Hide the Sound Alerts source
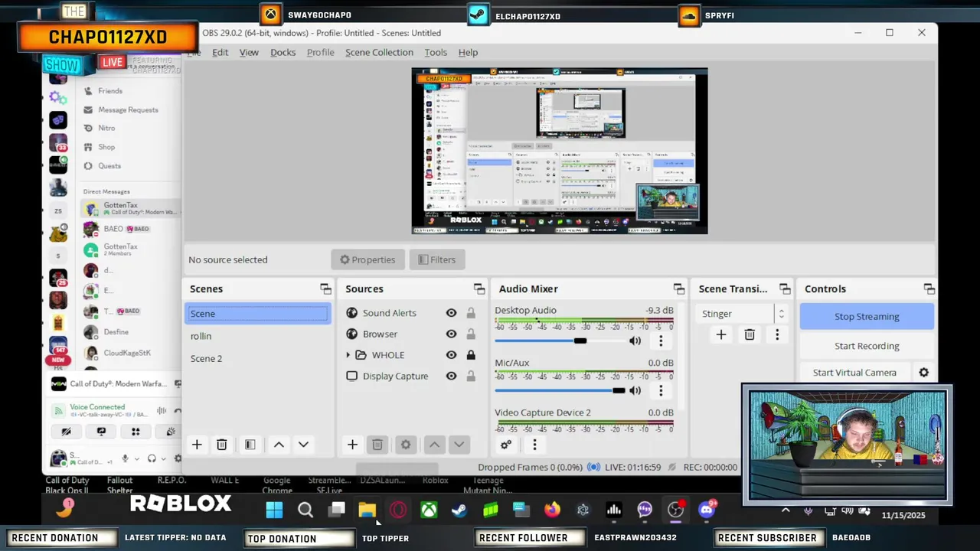This screenshot has width=980, height=551. tap(451, 313)
